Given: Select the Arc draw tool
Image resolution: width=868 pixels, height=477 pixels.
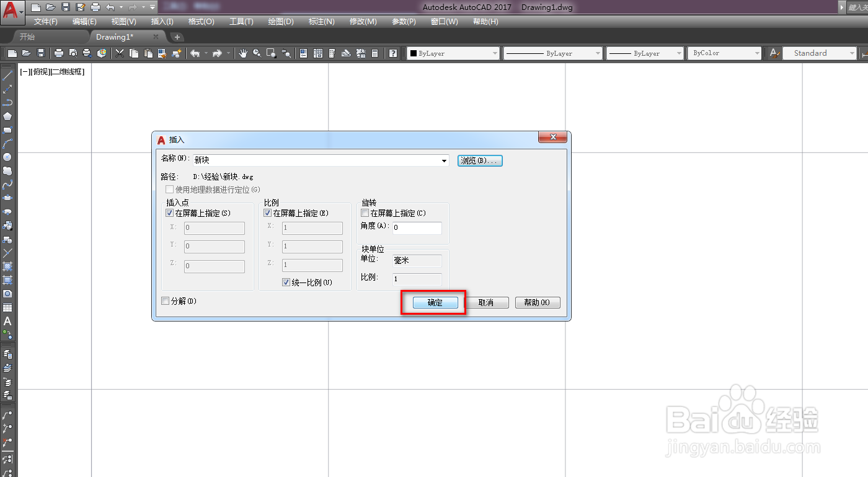Looking at the screenshot, I should point(7,143).
